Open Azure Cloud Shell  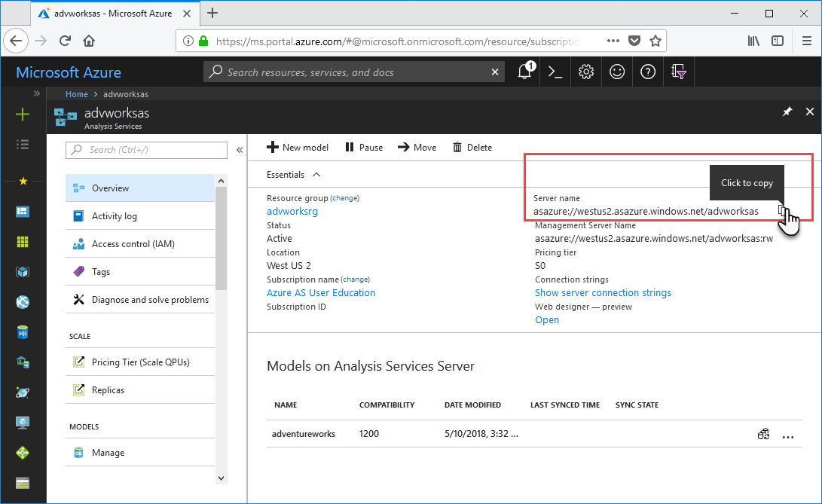[x=555, y=72]
